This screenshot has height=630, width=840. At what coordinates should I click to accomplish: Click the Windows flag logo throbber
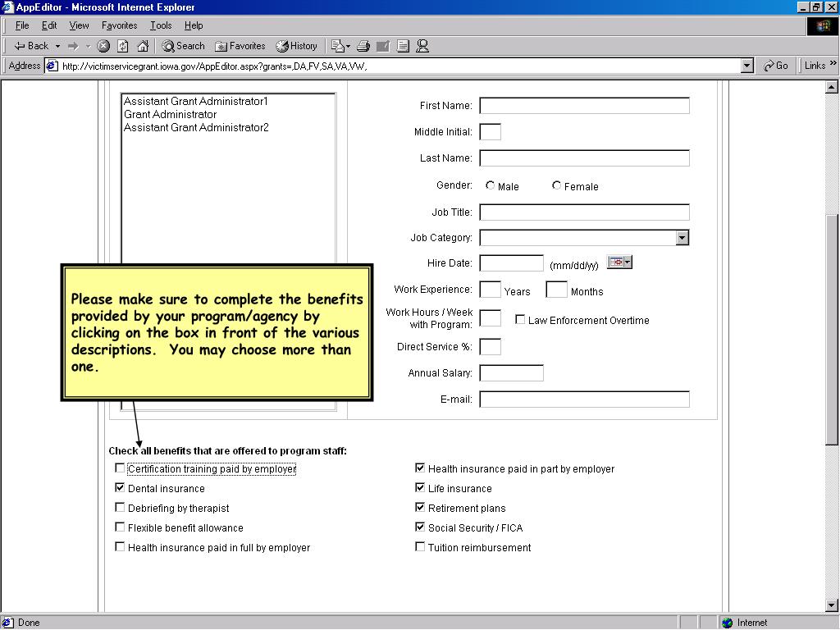[822, 25]
